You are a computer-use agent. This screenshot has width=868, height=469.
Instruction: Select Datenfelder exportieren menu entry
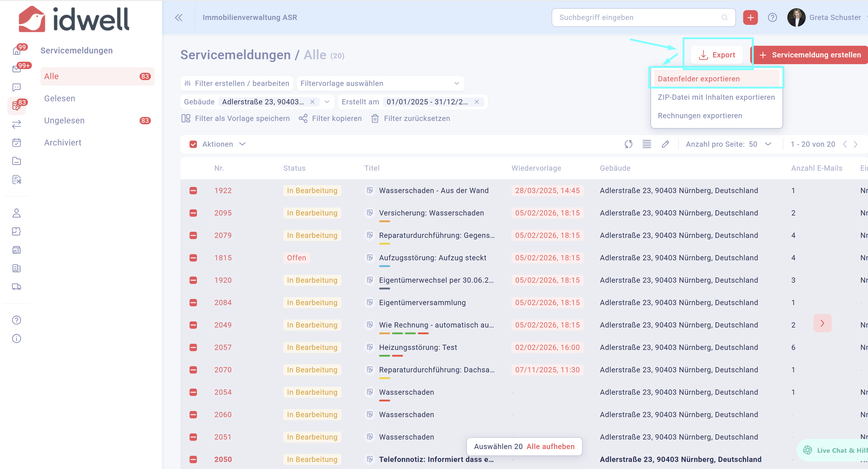point(698,79)
